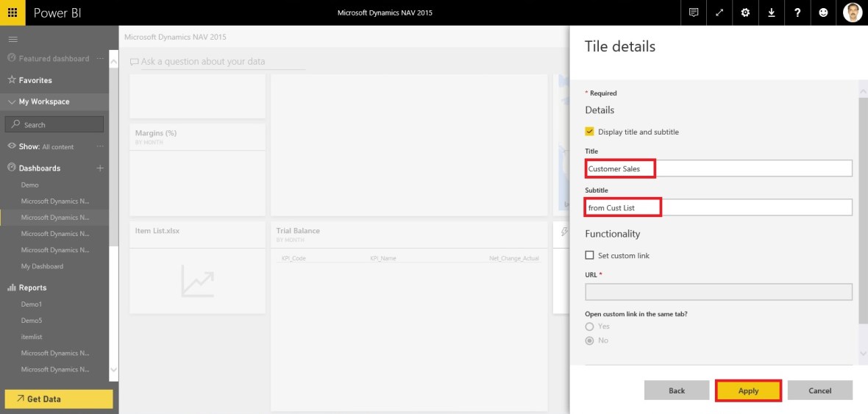
Task: Toggle the hamburger navigation menu
Action: pos(13,39)
